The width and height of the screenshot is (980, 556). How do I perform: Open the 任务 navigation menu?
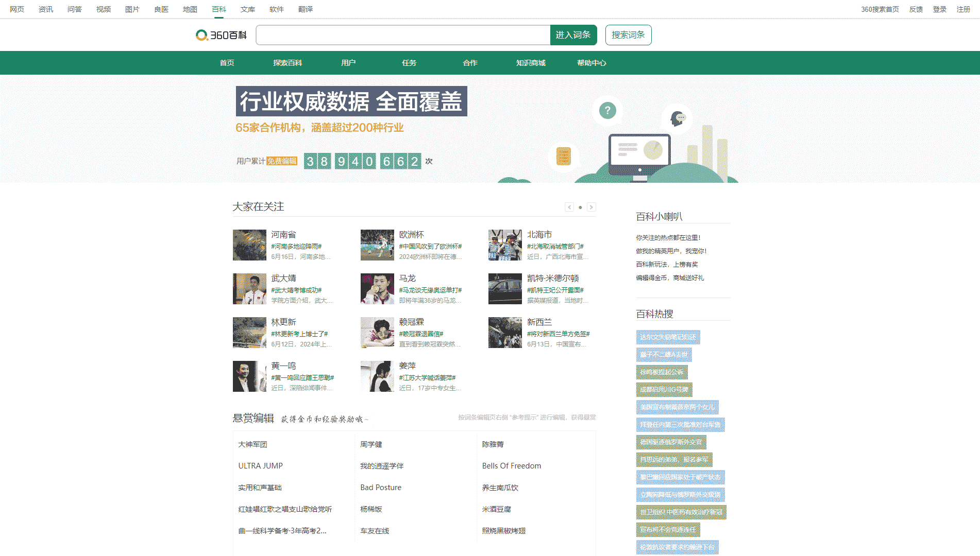point(410,63)
